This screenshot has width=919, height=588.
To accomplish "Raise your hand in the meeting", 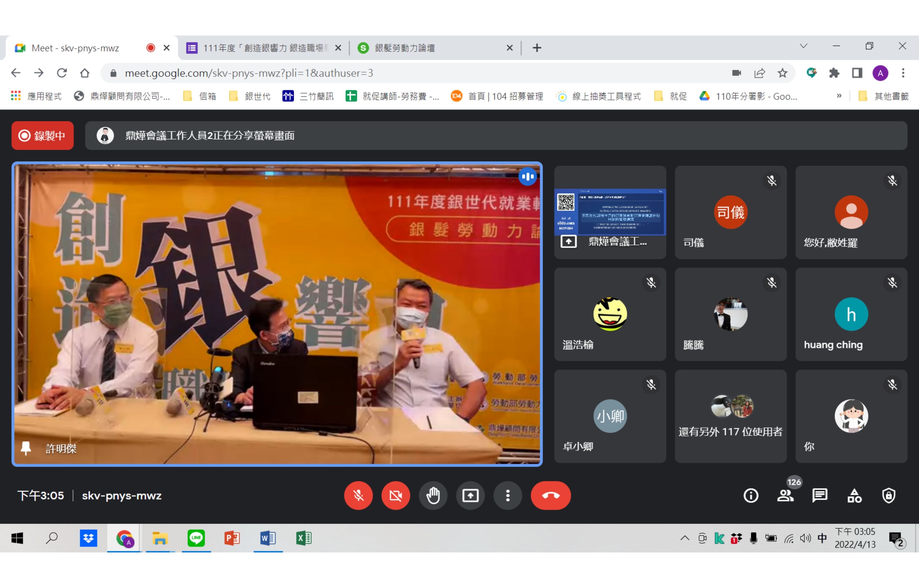I will click(433, 495).
